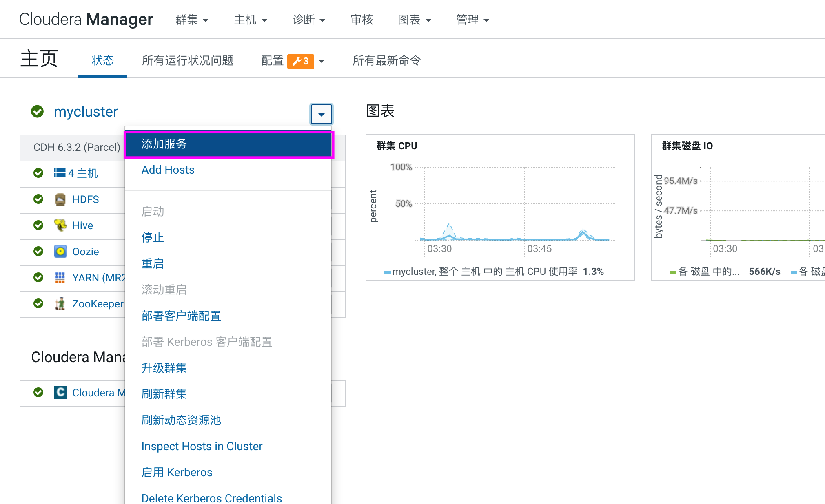This screenshot has width=825, height=504.
Task: Click the HDFS service icon
Action: tap(60, 199)
